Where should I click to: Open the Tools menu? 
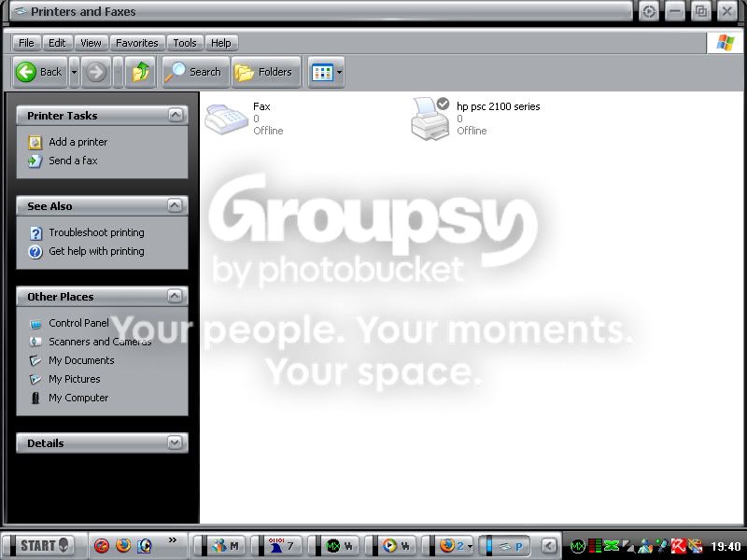[x=185, y=43]
